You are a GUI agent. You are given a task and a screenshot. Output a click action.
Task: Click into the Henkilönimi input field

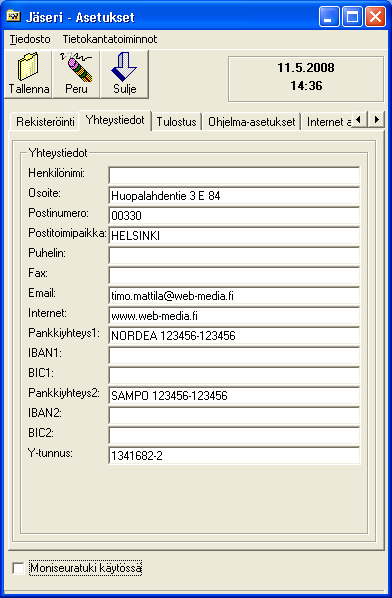click(x=234, y=176)
